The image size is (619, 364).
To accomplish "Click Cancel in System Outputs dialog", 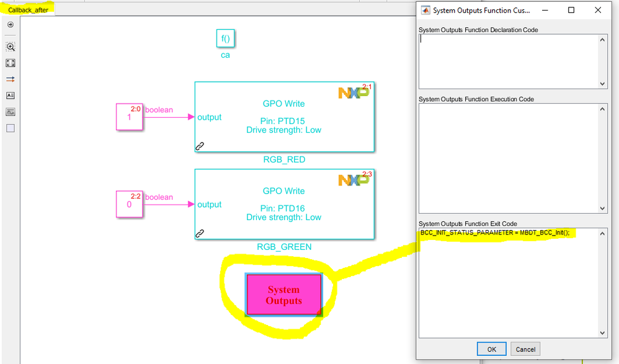I will click(x=525, y=349).
